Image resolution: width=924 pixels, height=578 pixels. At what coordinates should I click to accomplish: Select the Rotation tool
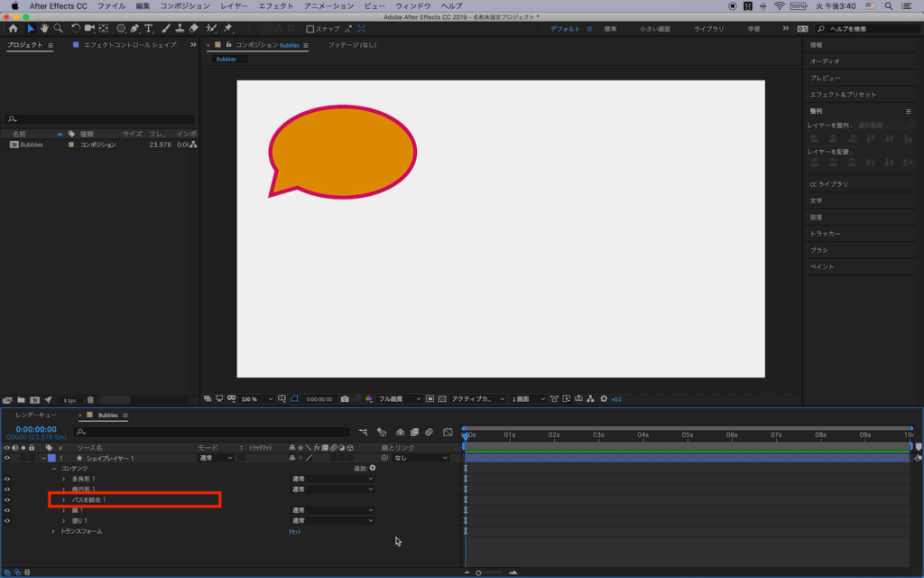point(76,29)
